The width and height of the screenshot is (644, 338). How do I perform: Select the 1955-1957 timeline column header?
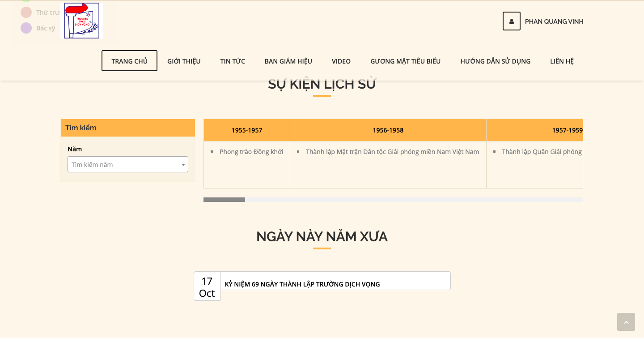[x=247, y=130]
